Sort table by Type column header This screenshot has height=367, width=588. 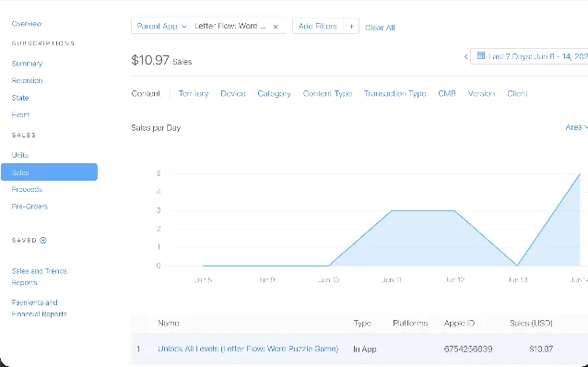click(x=362, y=323)
